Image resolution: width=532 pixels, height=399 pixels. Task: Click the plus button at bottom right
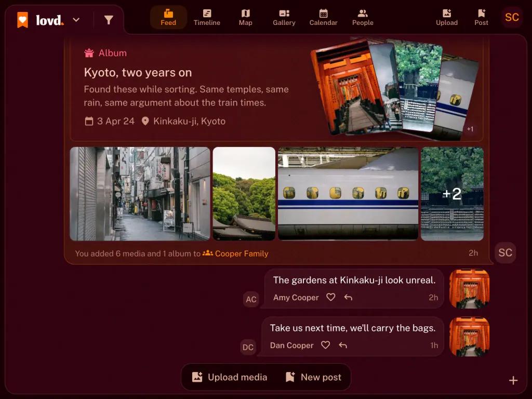tap(513, 380)
